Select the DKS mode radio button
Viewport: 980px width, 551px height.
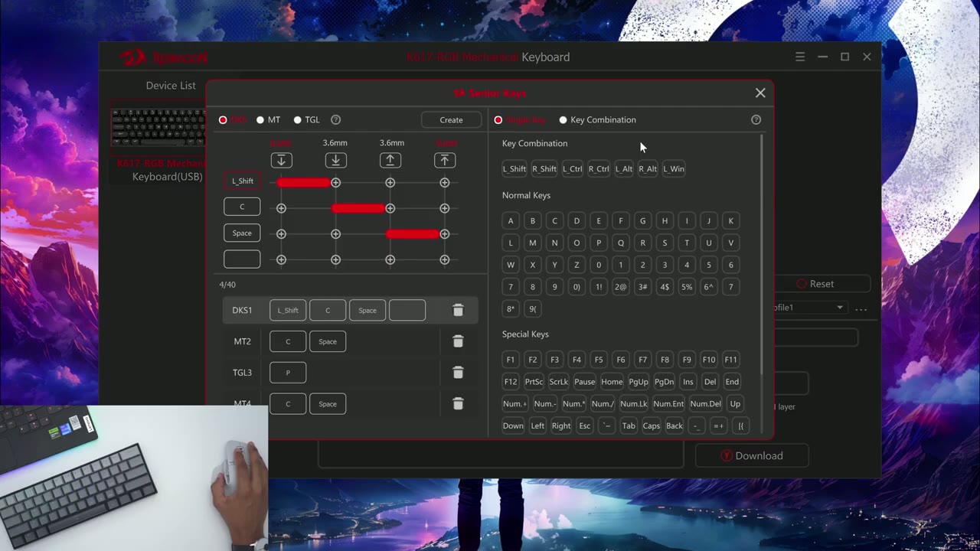point(223,119)
